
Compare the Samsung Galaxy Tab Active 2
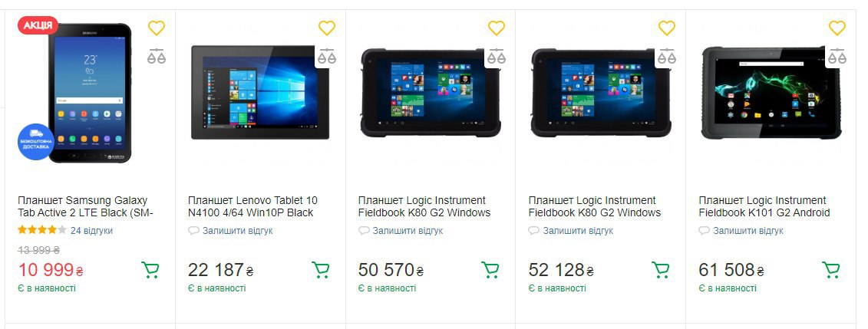(157, 57)
